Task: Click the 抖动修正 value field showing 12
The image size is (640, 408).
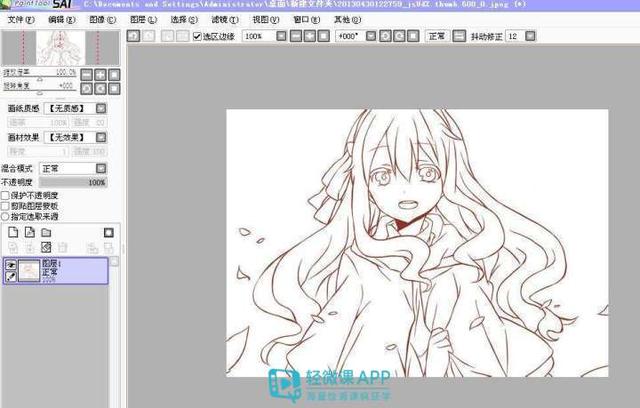Action: [515, 36]
